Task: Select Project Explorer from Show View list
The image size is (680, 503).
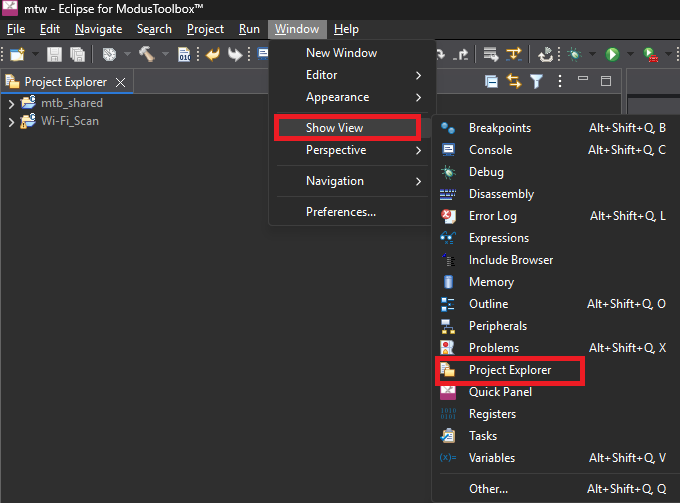Action: [x=509, y=370]
